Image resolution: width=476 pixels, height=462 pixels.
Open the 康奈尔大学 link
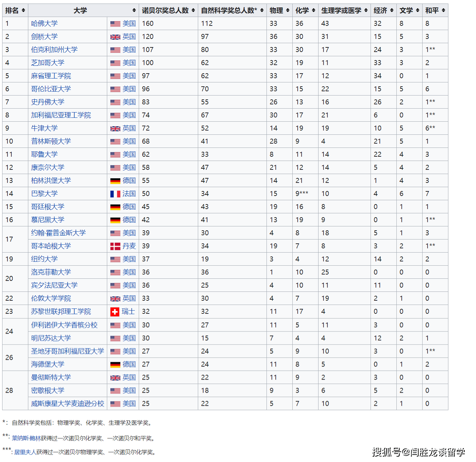pyautogui.click(x=48, y=167)
